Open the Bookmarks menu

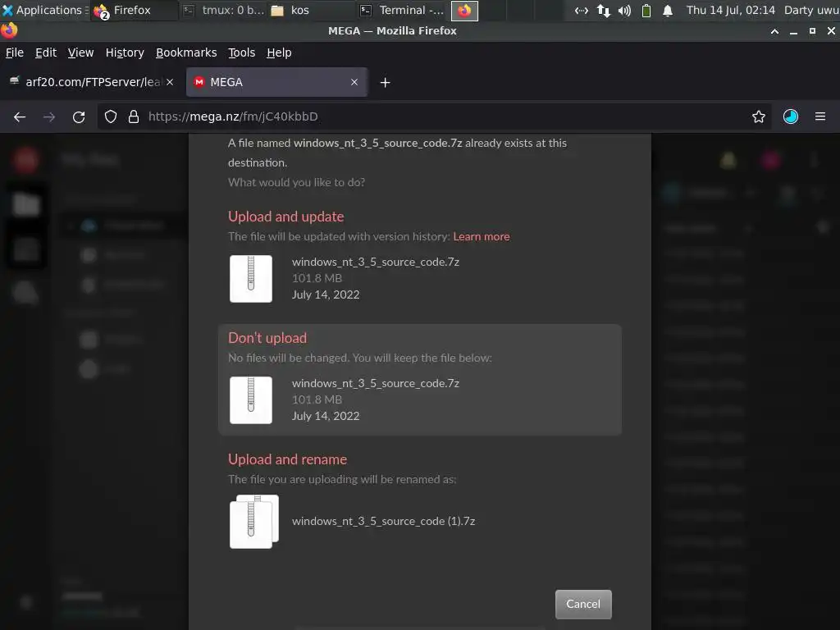[x=186, y=52]
